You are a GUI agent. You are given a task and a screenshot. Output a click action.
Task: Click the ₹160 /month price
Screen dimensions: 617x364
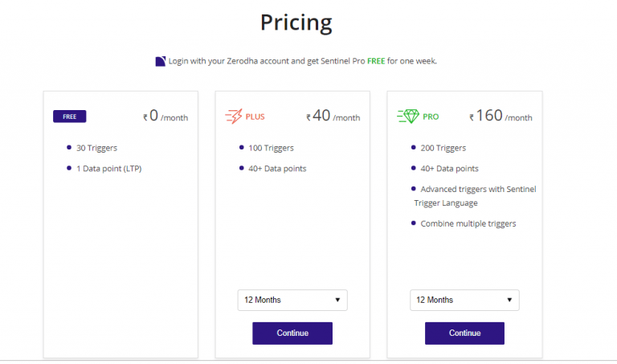tap(501, 117)
